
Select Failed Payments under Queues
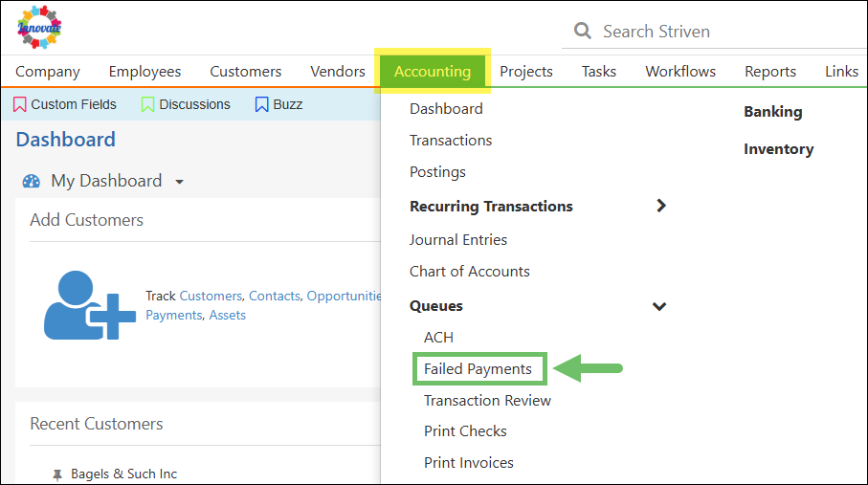tap(478, 368)
